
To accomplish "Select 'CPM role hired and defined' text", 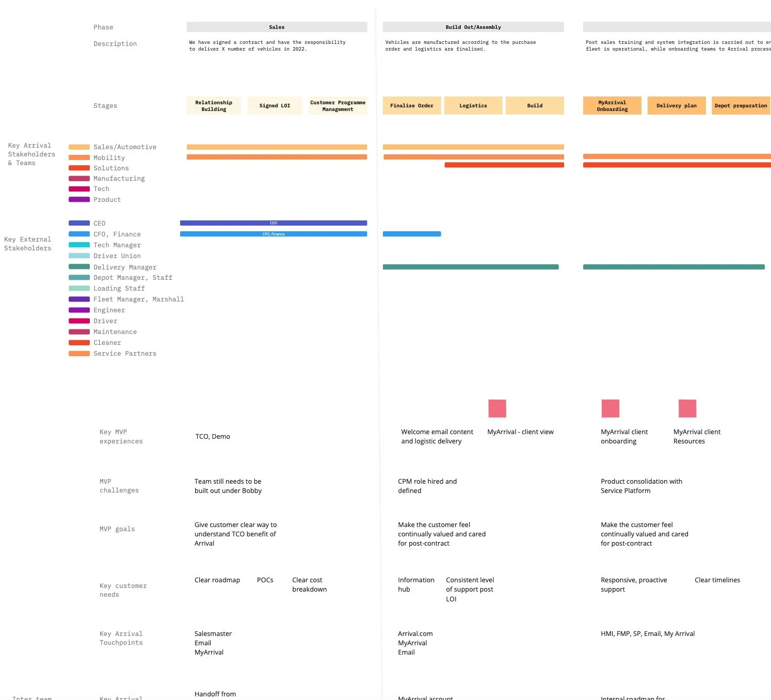I will [427, 486].
